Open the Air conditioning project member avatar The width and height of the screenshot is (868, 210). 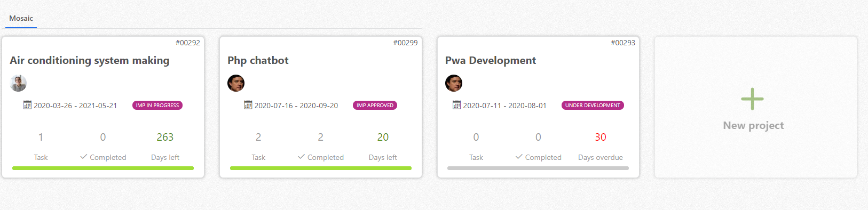18,83
